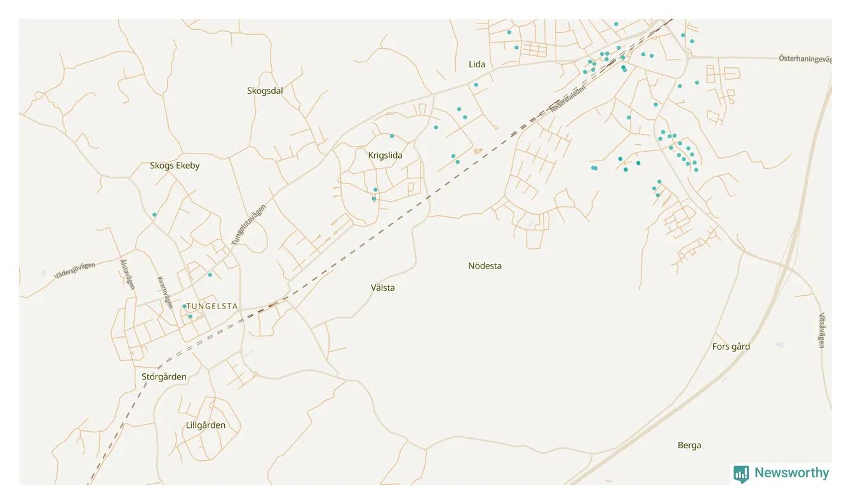This screenshot has height=504, width=851.
Task: Click the Newsworthy bar chart logo icon
Action: pos(741,474)
